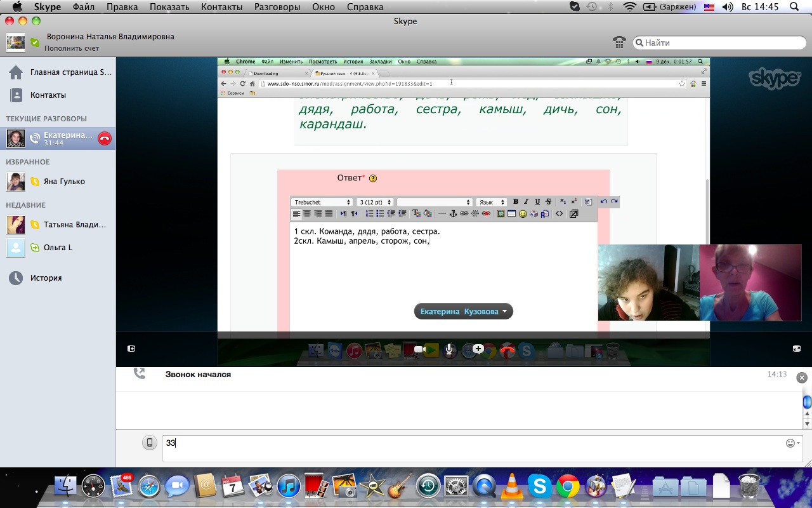Open the emoticon picker in the message field
This screenshot has height=508, width=812.
pos(792,443)
